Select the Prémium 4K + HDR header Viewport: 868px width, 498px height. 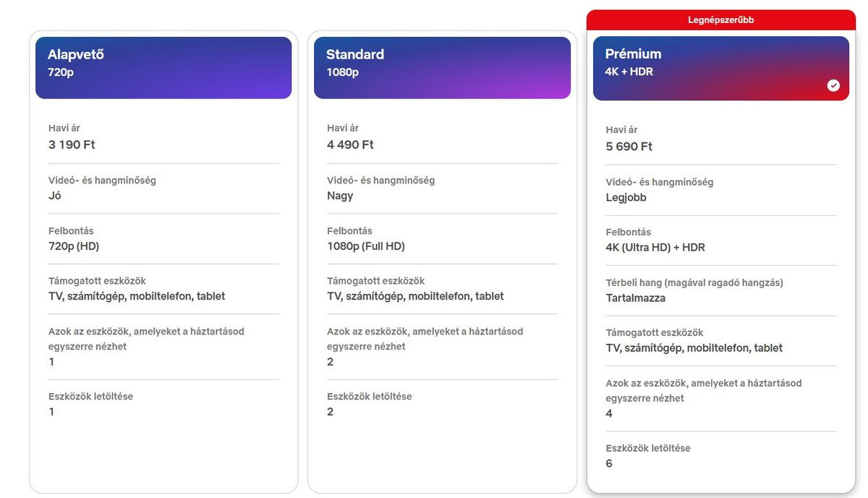point(720,68)
